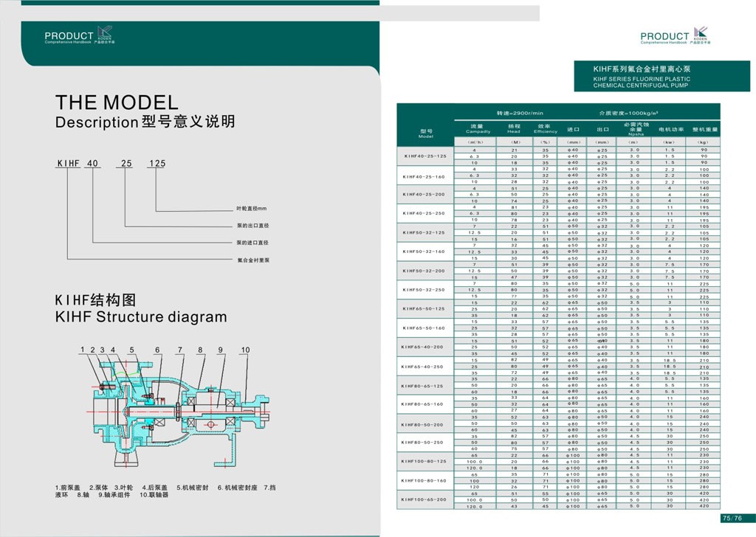This screenshot has height=537, width=756.
Task: Click the KIHF Structure diagram heading
Action: coord(141,317)
